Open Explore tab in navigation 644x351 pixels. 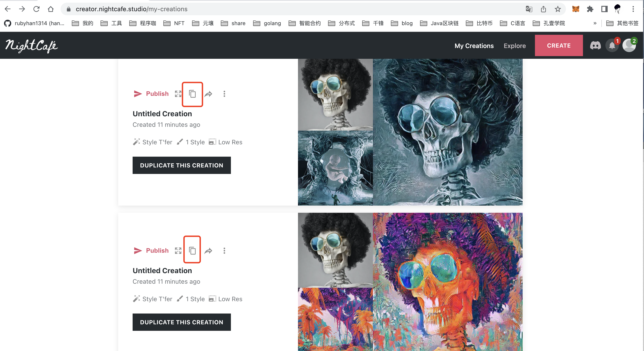[515, 45]
